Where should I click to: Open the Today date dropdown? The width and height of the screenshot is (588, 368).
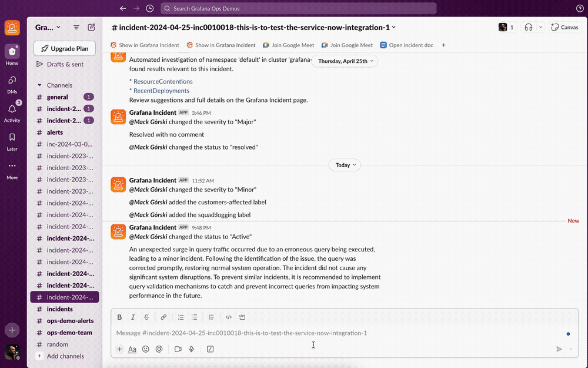coord(345,165)
